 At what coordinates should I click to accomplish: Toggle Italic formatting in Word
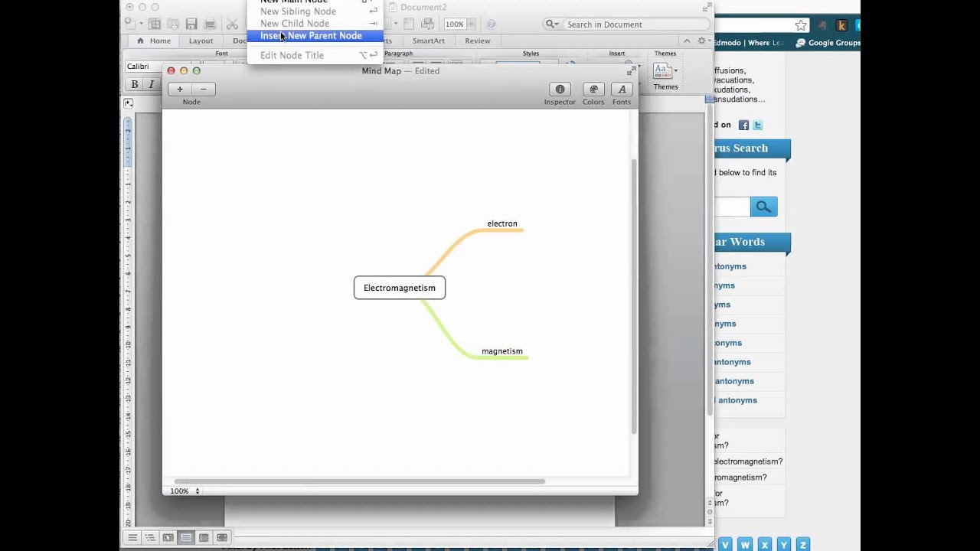(151, 84)
